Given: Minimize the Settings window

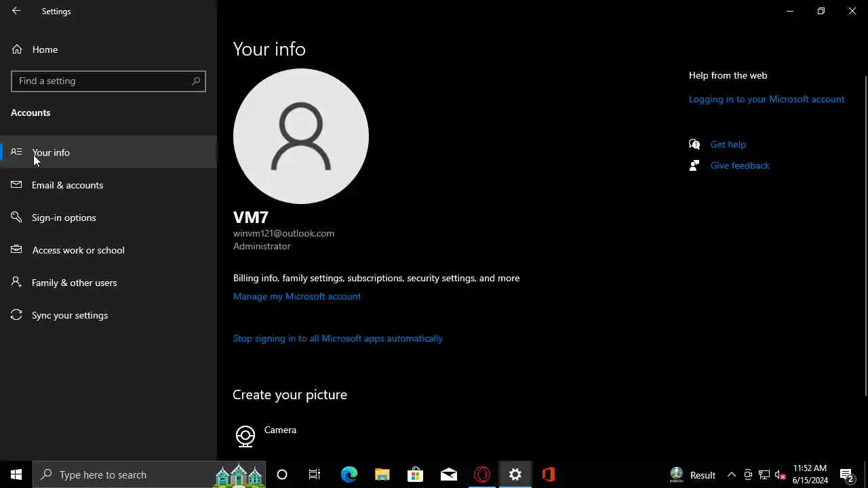Looking at the screenshot, I should (790, 11).
